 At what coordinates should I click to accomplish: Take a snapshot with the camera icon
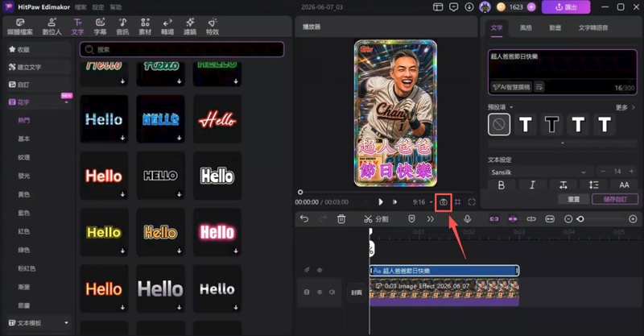pos(444,202)
